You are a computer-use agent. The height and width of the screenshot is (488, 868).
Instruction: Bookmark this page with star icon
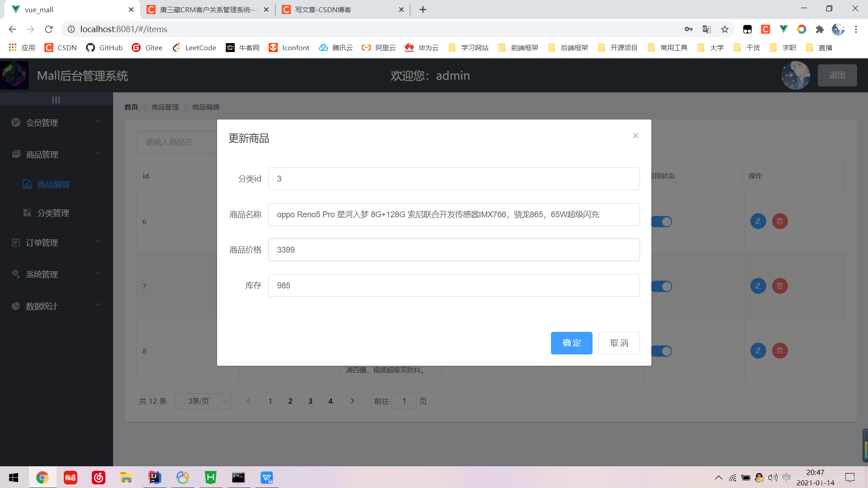pos(725,29)
